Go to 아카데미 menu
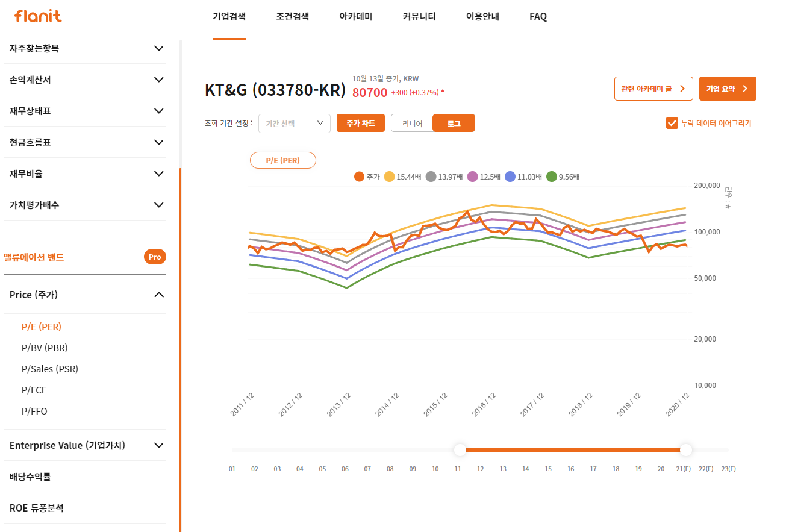Viewport: 786px width, 532px height. (355, 17)
